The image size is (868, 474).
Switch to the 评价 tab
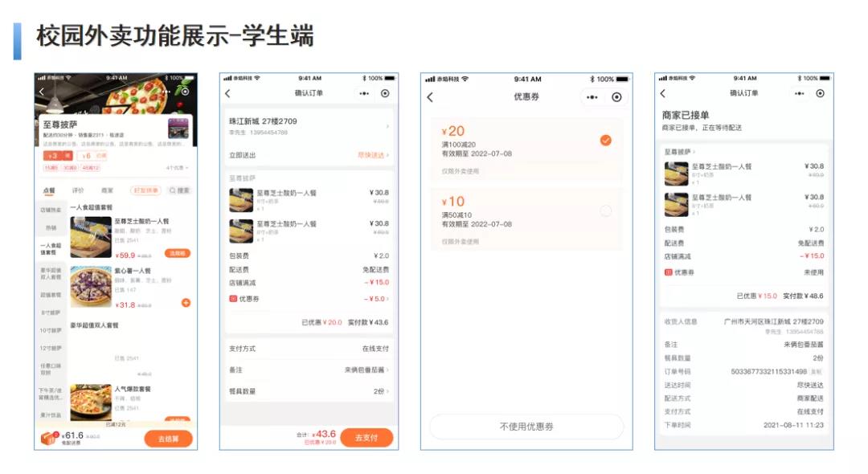pyautogui.click(x=78, y=190)
